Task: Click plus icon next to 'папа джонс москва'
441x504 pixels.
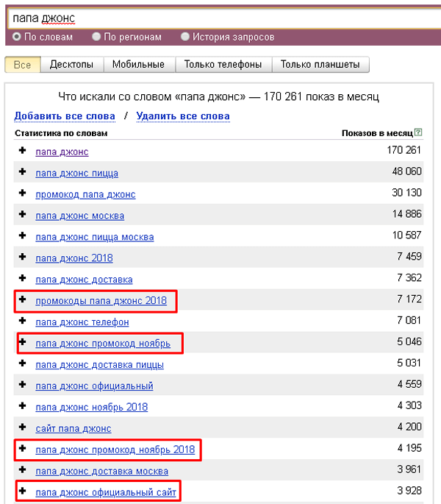Action: coord(22,216)
